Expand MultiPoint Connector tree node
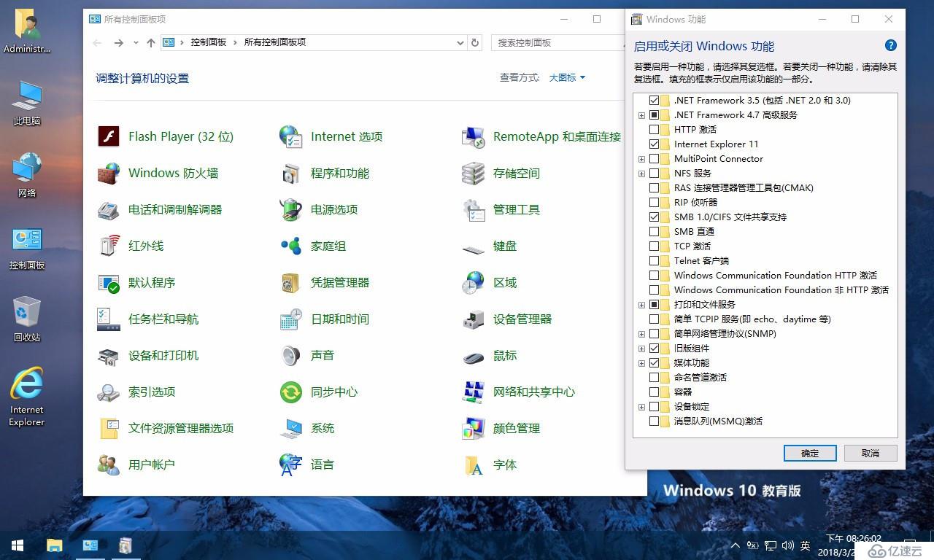The image size is (934, 560). point(641,159)
